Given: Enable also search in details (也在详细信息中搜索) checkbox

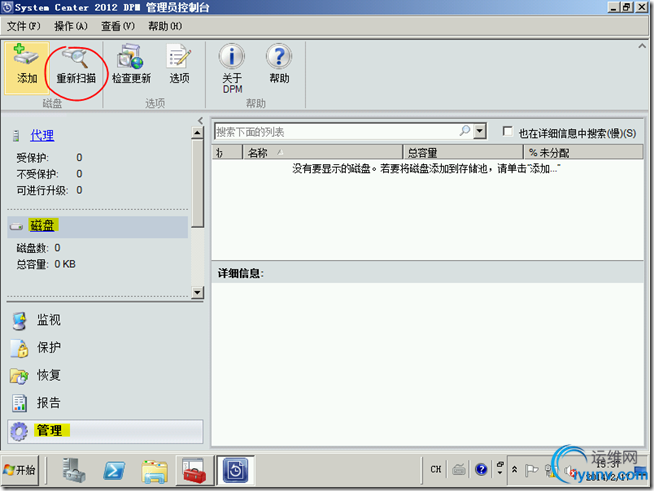Looking at the screenshot, I should (x=507, y=131).
